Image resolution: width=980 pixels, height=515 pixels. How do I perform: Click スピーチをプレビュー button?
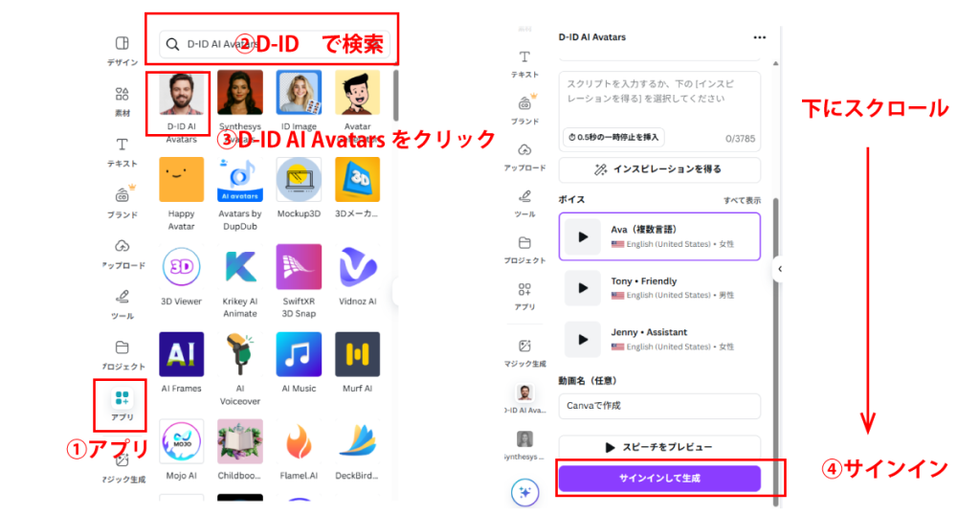pos(659,447)
